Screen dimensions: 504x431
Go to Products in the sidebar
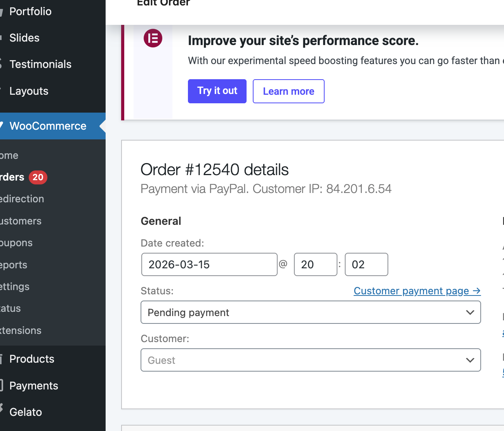point(32,359)
